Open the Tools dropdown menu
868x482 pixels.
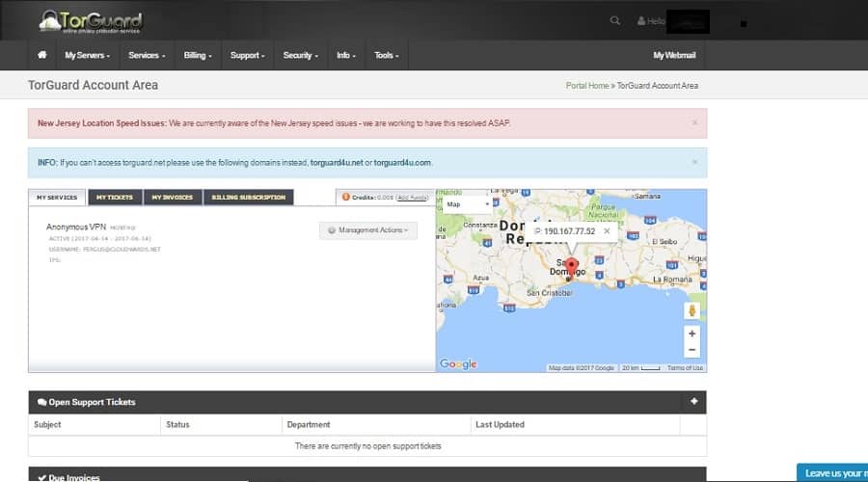pos(387,55)
